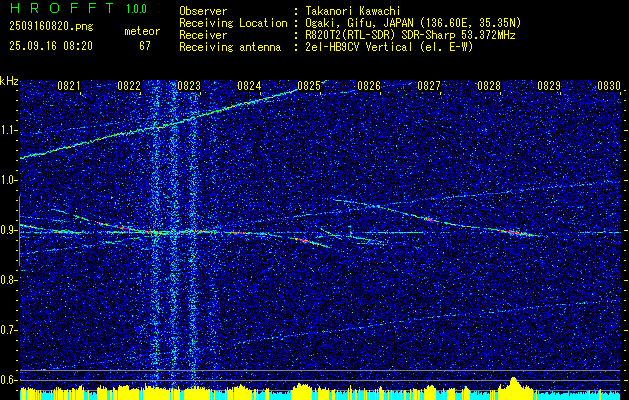This screenshot has width=629, height=400.
Task: Click the Observer field label
Action: tap(203, 11)
